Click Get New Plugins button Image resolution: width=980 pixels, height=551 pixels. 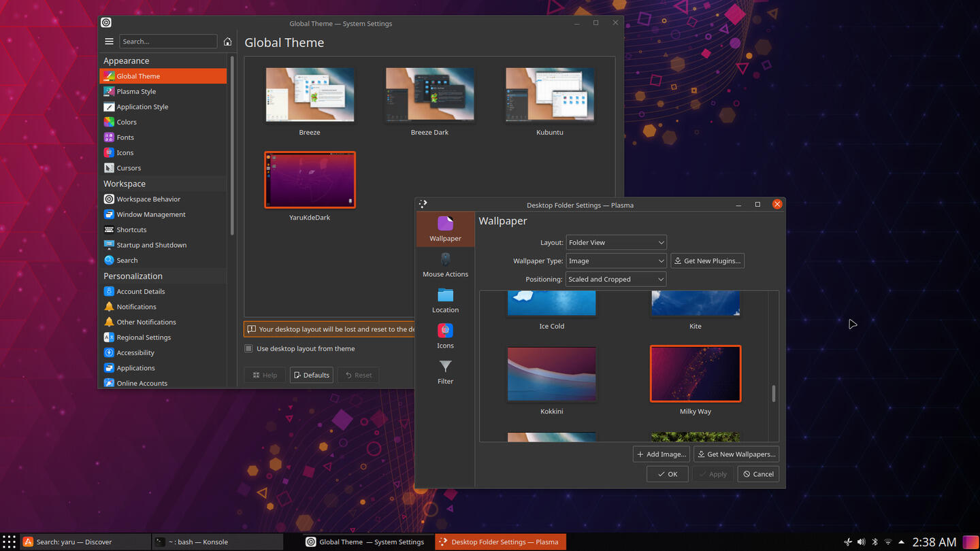[x=707, y=261]
